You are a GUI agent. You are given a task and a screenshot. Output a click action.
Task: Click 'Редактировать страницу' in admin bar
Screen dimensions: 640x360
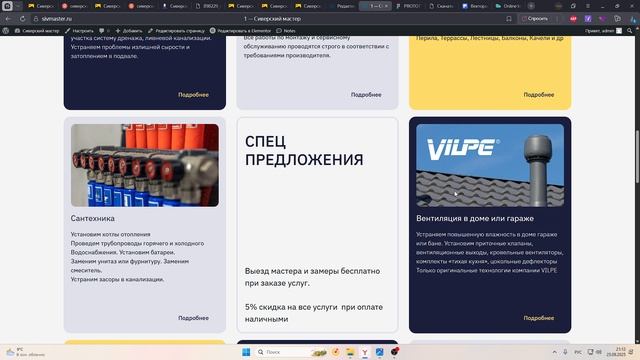pyautogui.click(x=176, y=31)
